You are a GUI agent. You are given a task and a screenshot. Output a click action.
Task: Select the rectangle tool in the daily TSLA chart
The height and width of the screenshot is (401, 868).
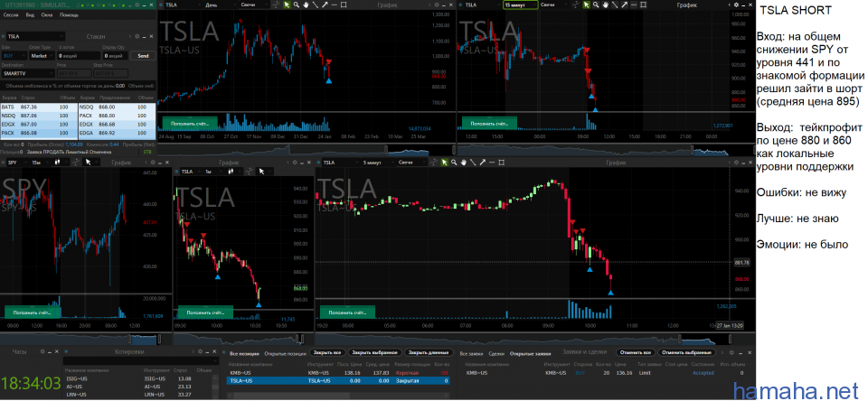point(344,5)
